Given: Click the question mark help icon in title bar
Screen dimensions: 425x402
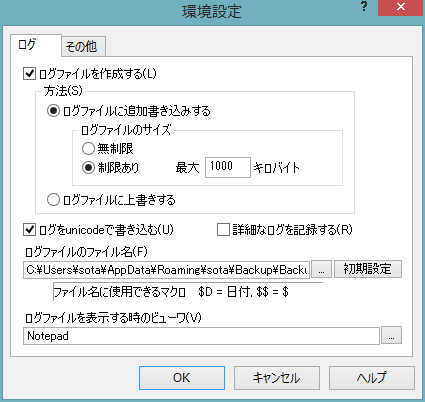Looking at the screenshot, I should click(364, 7).
